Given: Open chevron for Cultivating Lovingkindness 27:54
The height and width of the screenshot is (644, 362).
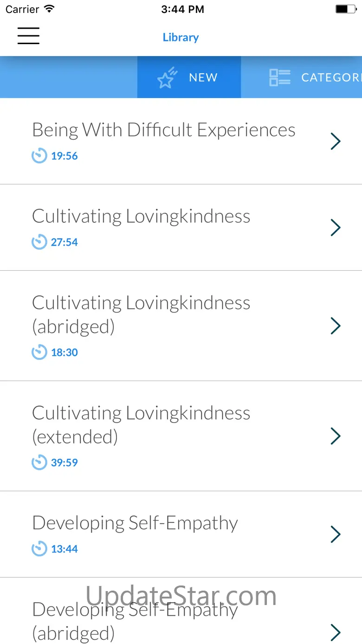Looking at the screenshot, I should 336,228.
